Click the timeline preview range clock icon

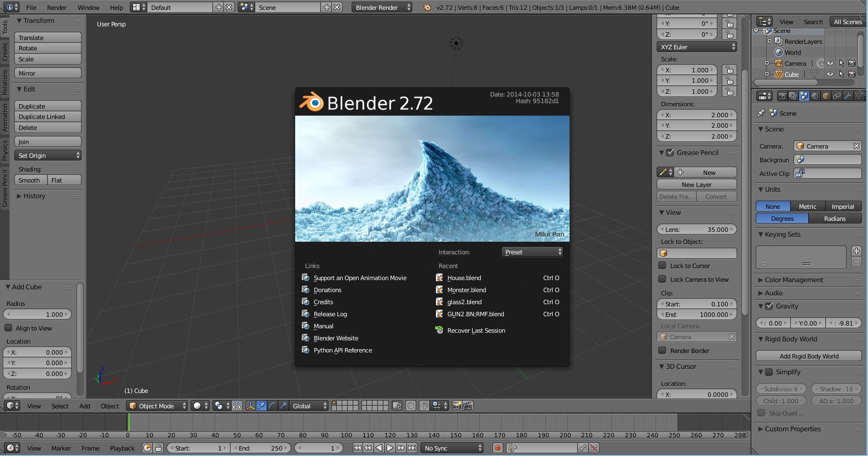tap(147, 448)
